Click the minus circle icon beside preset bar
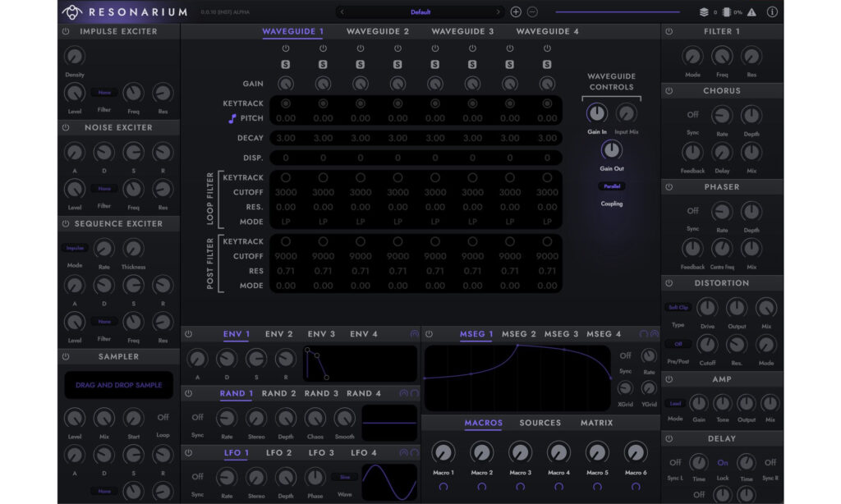Screen dimensions: 841x504 (532, 11)
